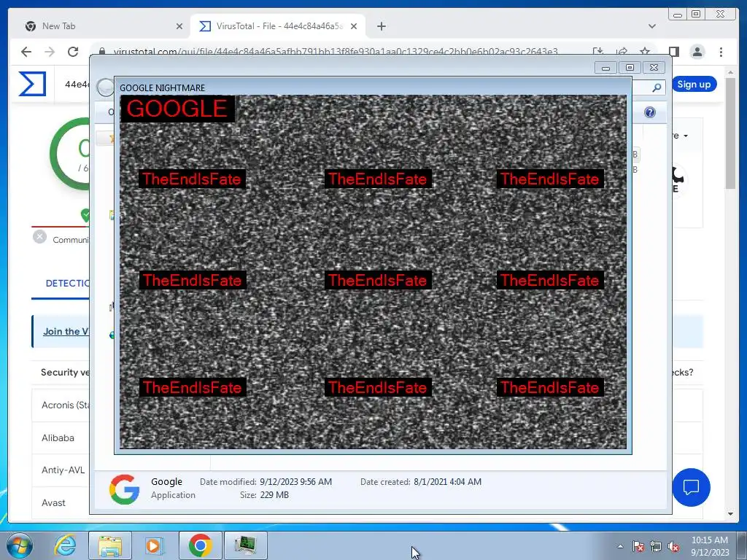The height and width of the screenshot is (560, 747).
Task: Maximize the Explorer window
Action: pos(630,68)
